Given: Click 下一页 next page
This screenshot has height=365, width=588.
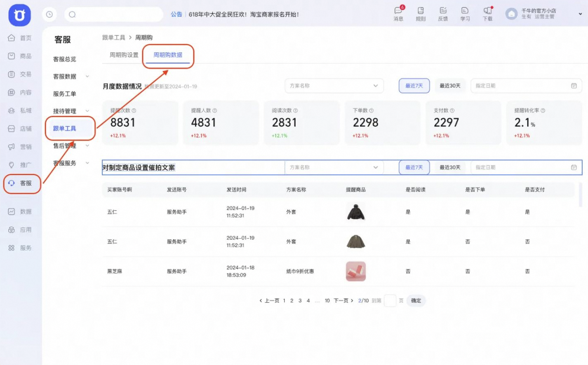Looking at the screenshot, I should tap(343, 301).
